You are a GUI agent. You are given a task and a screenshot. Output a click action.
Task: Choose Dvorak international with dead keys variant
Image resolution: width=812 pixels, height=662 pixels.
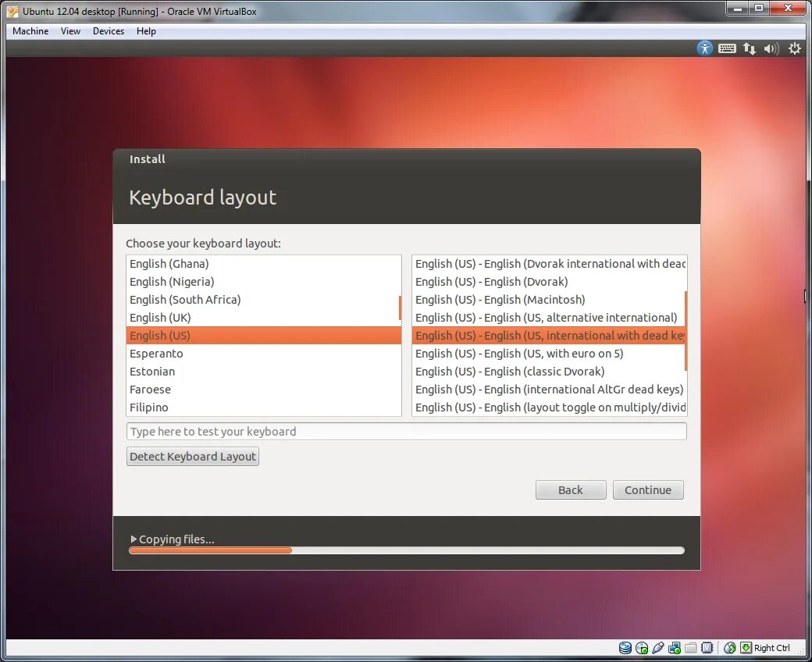pos(549,263)
